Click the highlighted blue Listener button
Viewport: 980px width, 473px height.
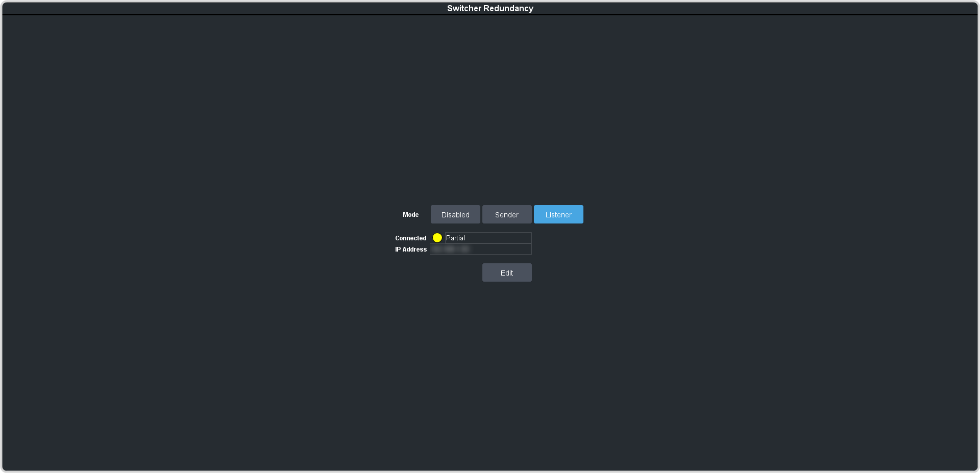tap(558, 214)
